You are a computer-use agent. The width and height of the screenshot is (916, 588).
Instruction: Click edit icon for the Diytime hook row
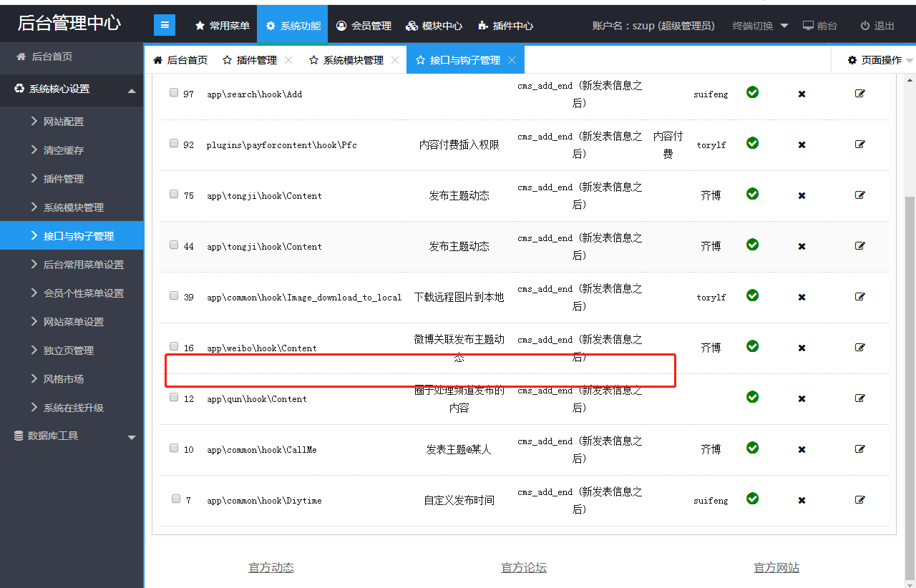859,499
